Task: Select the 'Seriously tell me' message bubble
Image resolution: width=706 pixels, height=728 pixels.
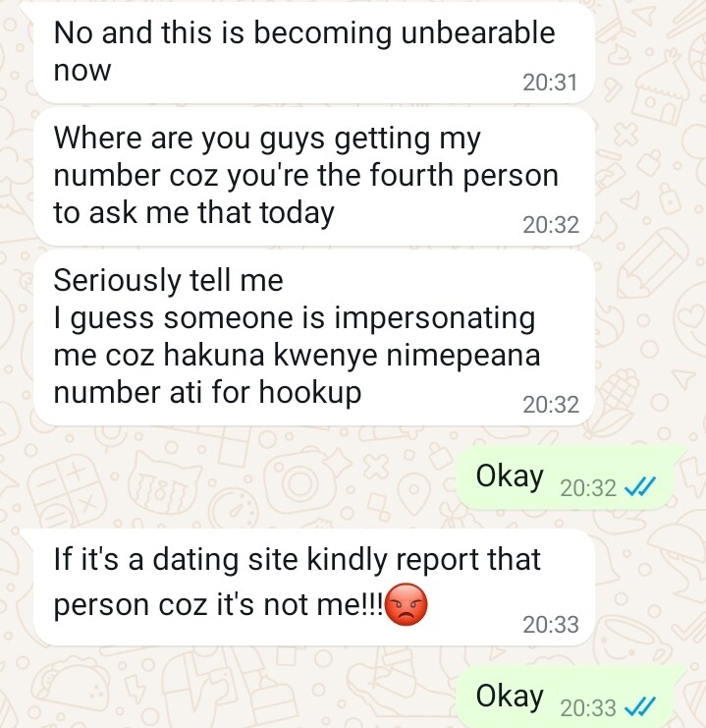Action: point(314,338)
